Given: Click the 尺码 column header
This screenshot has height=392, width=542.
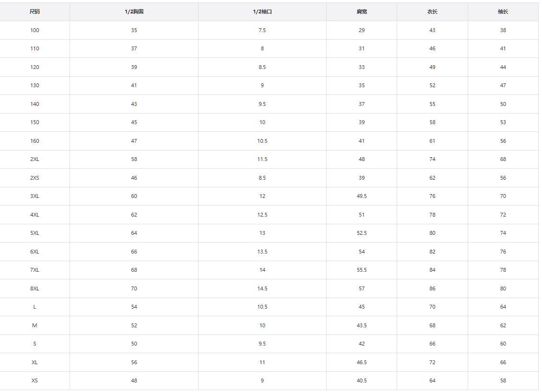Looking at the screenshot, I should pyautogui.click(x=35, y=12).
